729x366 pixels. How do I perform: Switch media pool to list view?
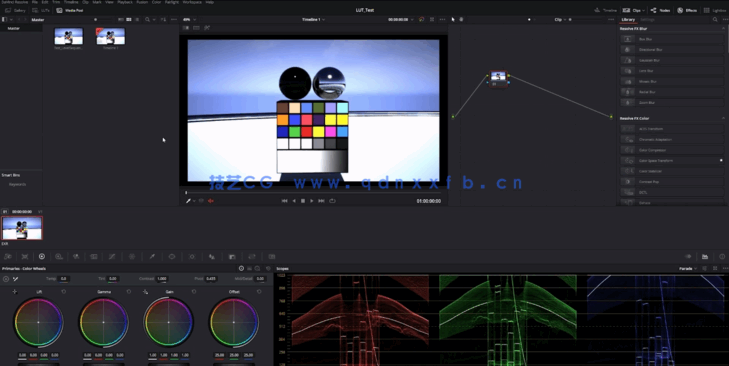coord(137,20)
